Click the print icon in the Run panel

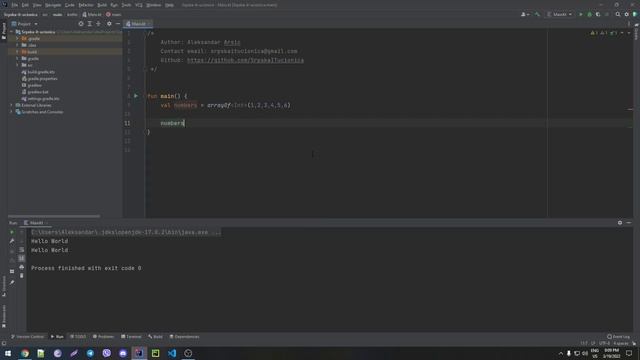tap(22, 267)
